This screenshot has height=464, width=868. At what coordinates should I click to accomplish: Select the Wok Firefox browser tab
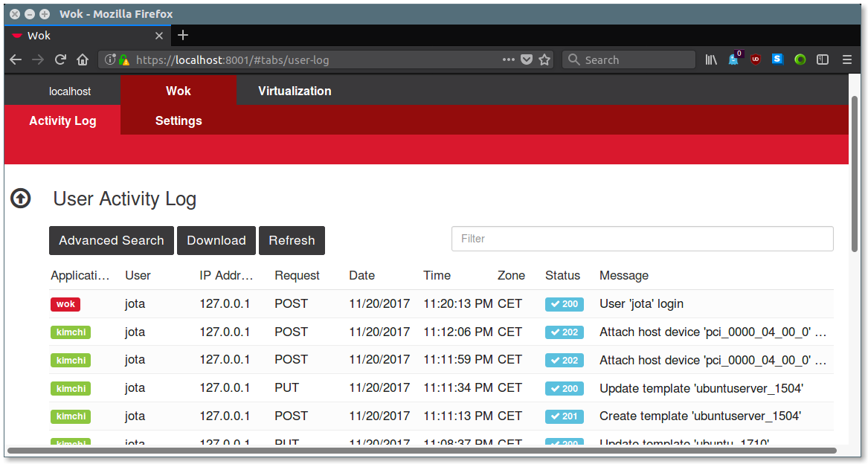point(89,36)
